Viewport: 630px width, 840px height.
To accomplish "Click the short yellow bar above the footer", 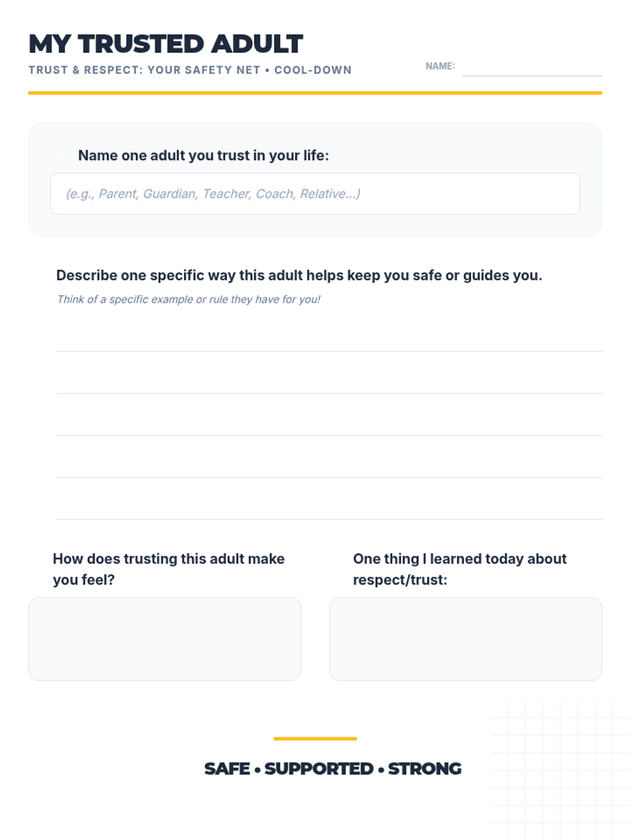I will tap(315, 739).
